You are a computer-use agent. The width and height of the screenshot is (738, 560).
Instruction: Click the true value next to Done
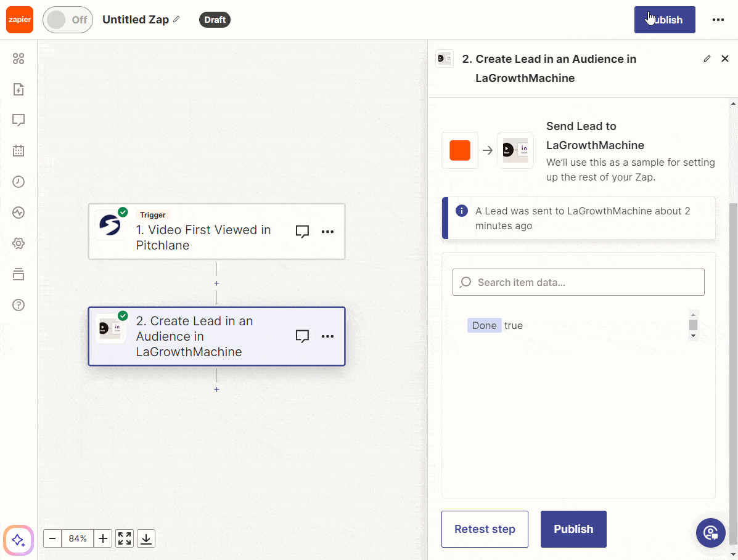pos(514,325)
